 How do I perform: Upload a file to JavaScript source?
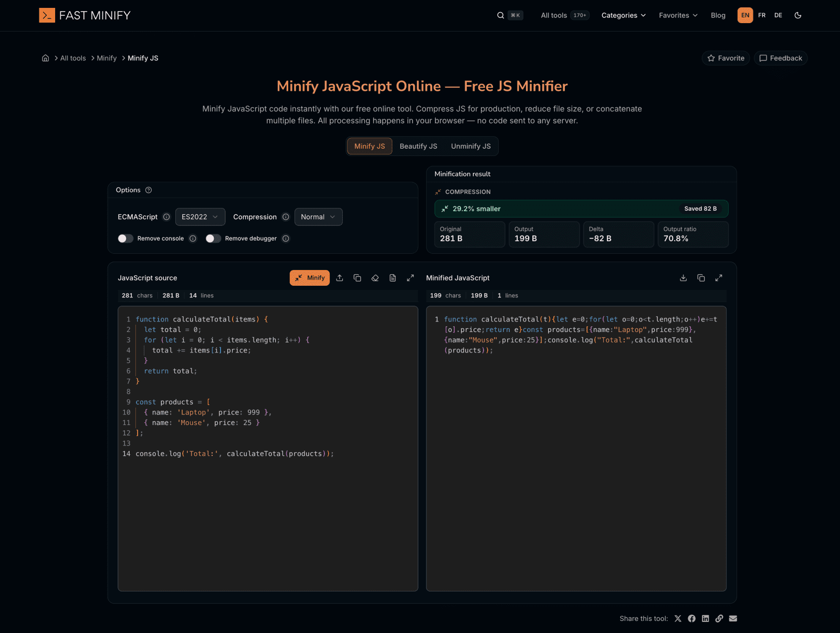coord(340,278)
